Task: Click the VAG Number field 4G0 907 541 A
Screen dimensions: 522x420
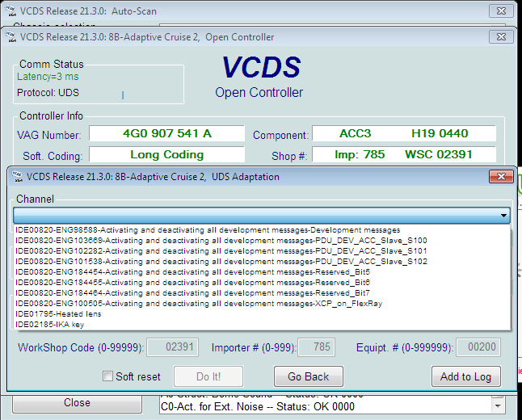Action: (x=166, y=133)
